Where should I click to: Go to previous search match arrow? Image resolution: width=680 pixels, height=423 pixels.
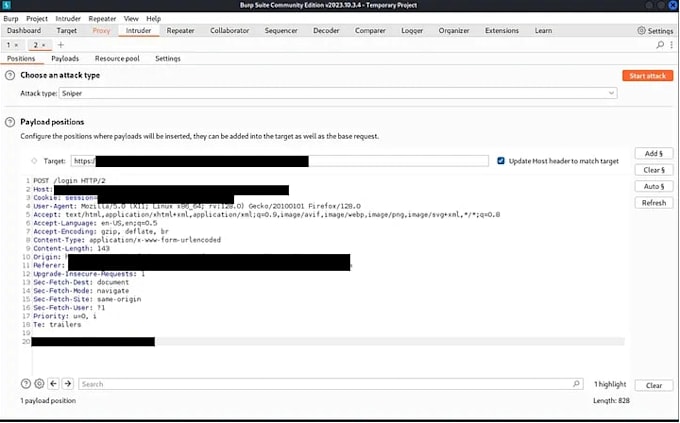(x=53, y=384)
